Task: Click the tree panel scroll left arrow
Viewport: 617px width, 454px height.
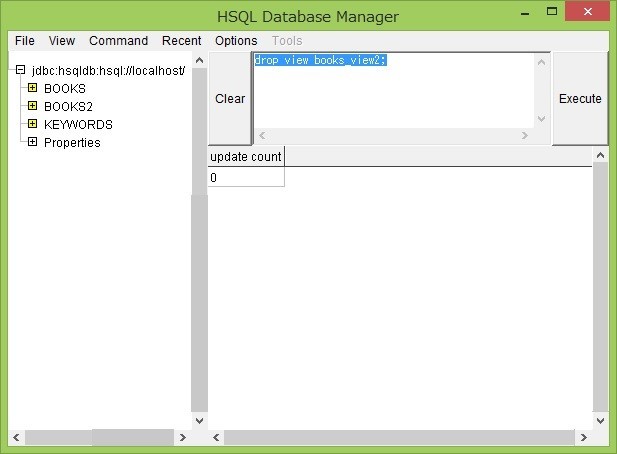Action: click(x=16, y=437)
